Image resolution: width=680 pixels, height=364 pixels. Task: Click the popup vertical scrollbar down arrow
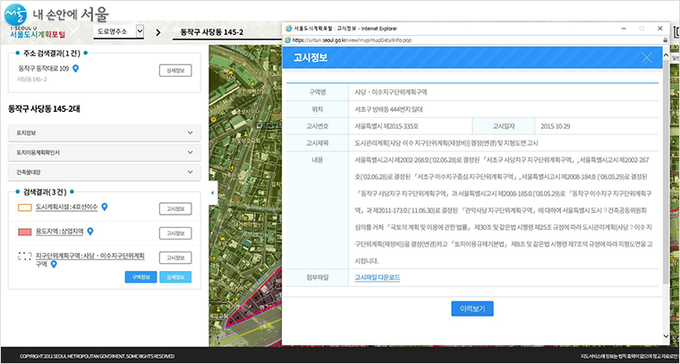[666, 336]
